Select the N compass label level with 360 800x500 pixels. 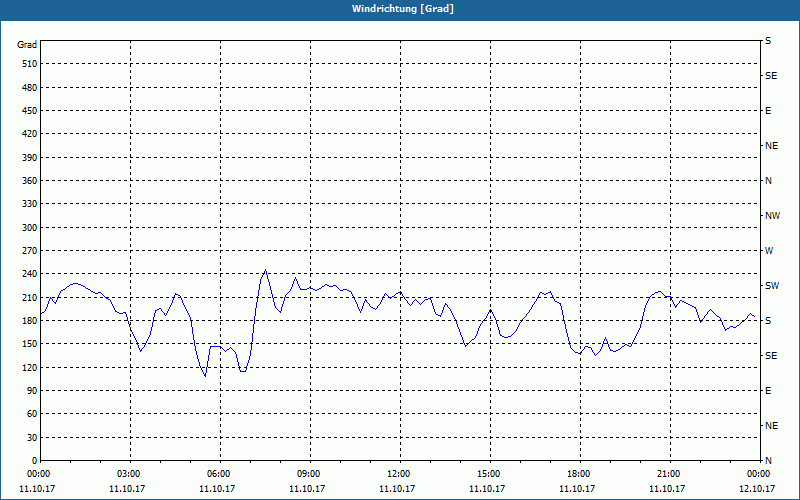click(x=768, y=181)
